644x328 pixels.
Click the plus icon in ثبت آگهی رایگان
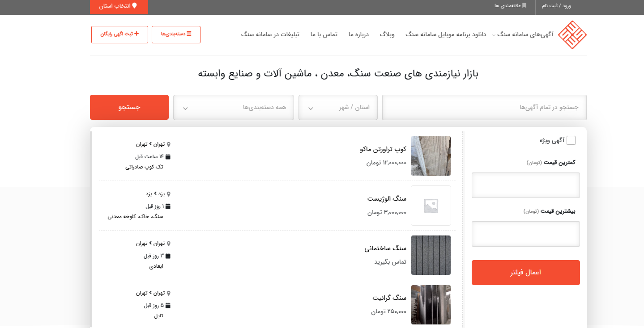[136, 34]
